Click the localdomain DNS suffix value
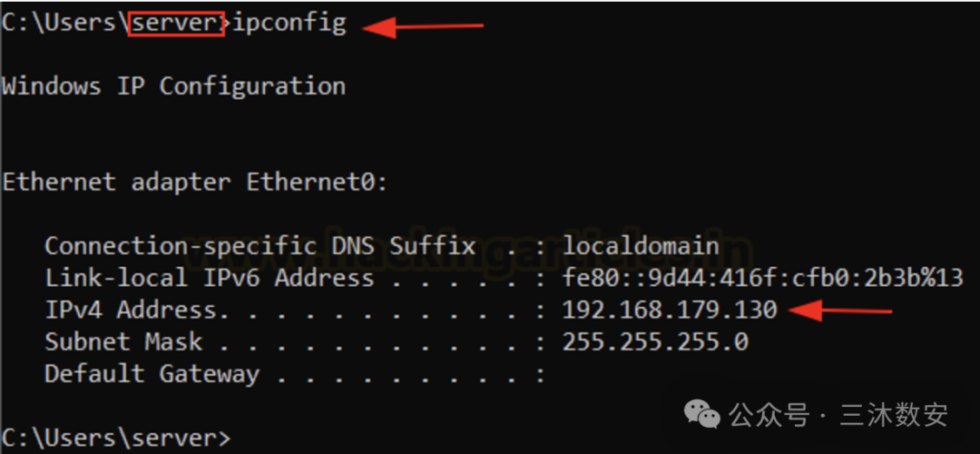980x454 pixels. coord(642,245)
